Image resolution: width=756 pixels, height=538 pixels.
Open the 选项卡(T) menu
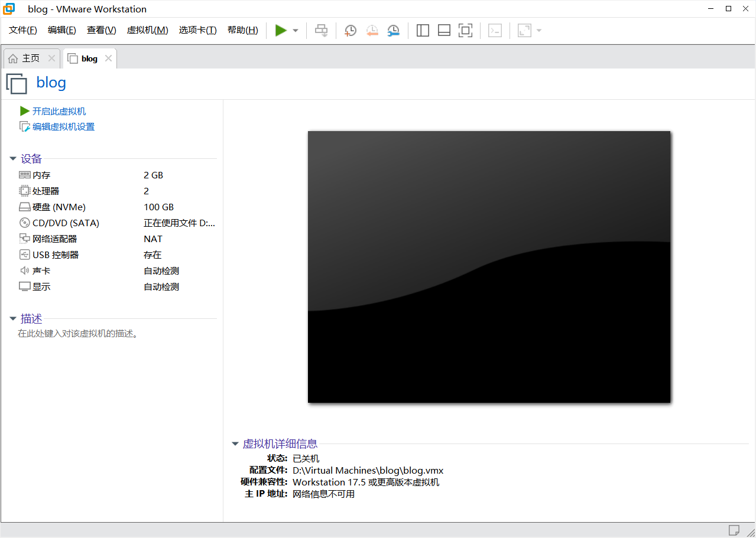(x=198, y=30)
